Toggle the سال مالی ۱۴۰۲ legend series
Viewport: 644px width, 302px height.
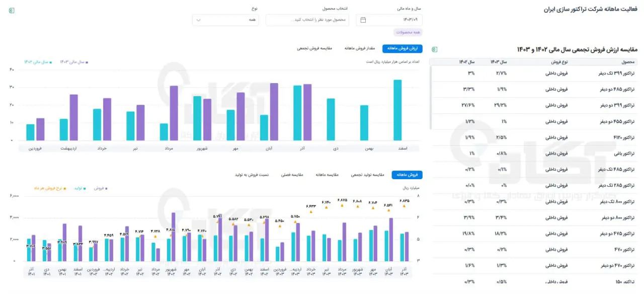click(x=38, y=62)
